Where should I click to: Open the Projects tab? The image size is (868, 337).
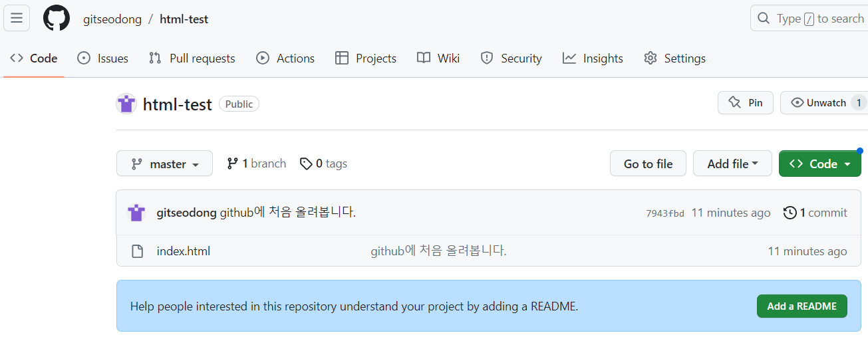366,58
